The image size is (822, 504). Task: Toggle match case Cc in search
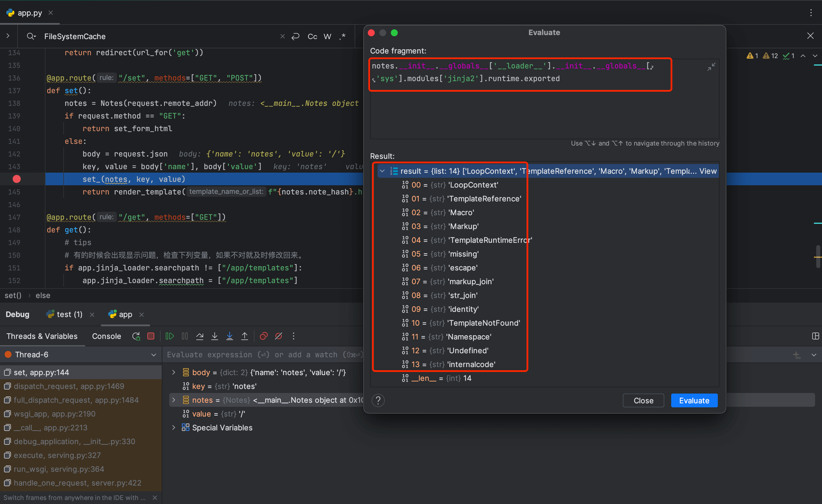click(312, 36)
